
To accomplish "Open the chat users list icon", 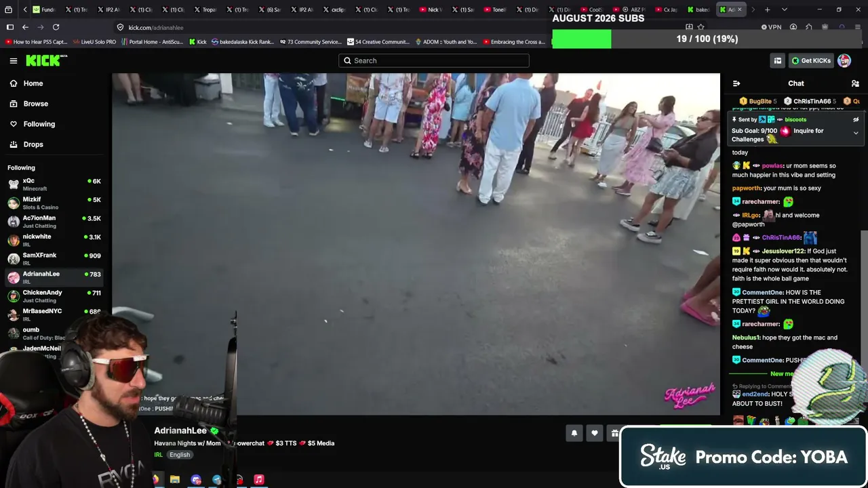I will pos(855,83).
